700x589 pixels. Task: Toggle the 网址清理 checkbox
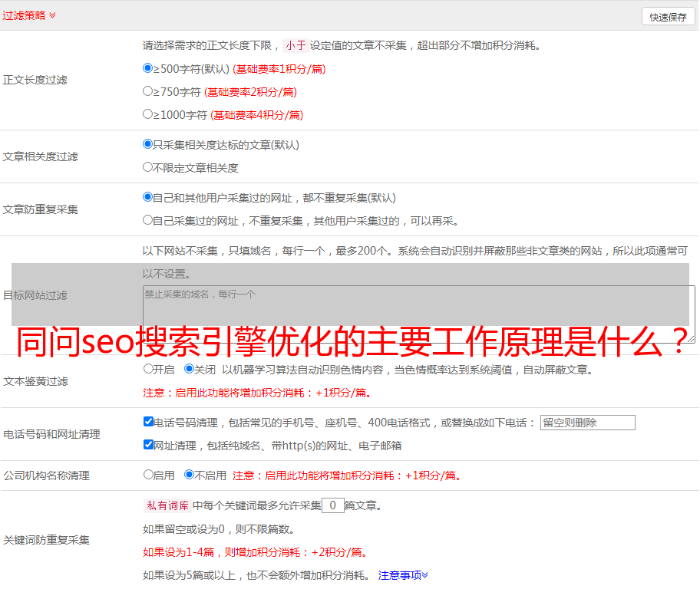pyautogui.click(x=148, y=445)
